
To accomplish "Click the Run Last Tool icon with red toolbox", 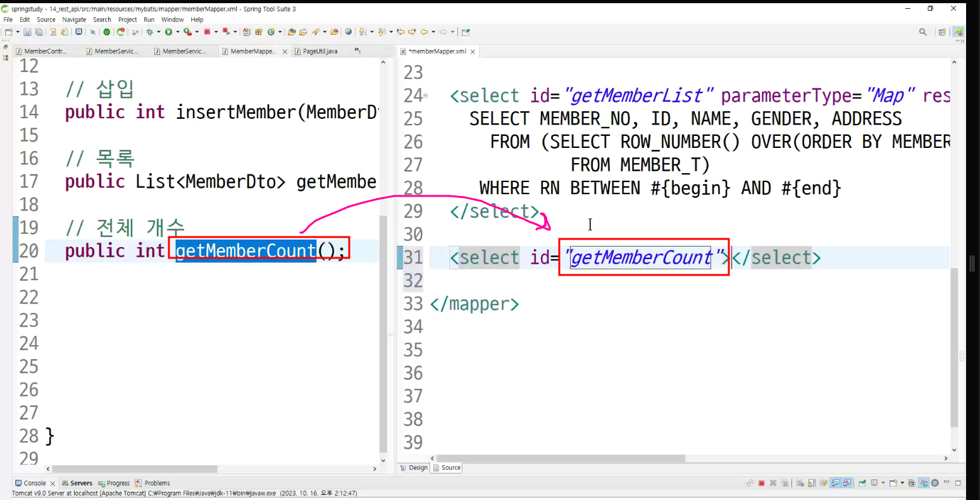I will (187, 32).
